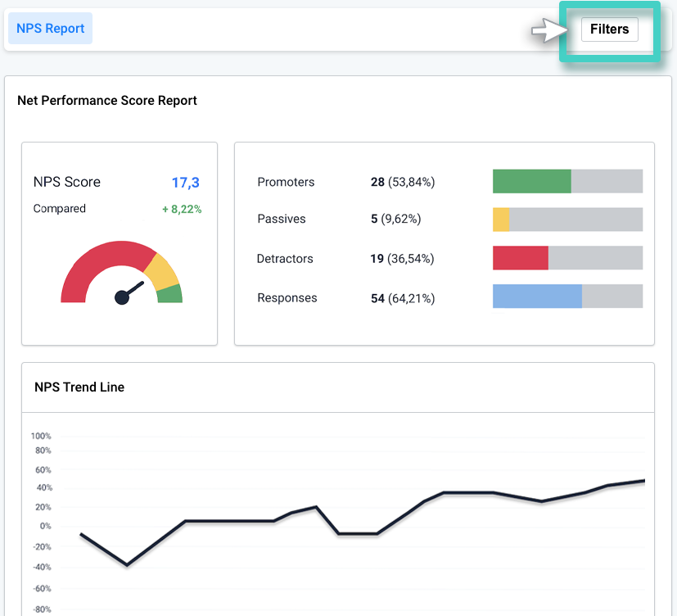Expand the Net Performance Score Report panel
Image resolution: width=677 pixels, height=616 pixels.
coord(106,100)
